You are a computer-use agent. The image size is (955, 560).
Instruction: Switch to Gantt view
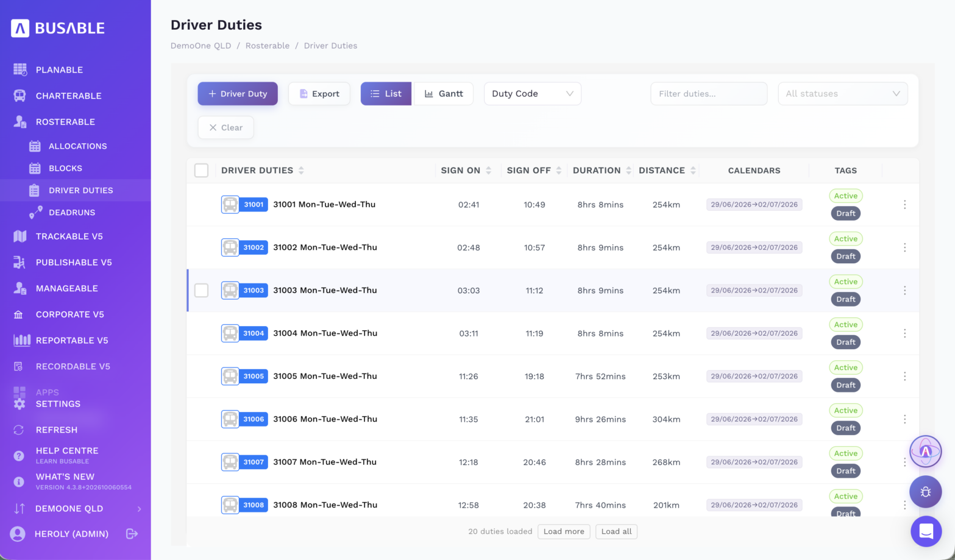(443, 94)
